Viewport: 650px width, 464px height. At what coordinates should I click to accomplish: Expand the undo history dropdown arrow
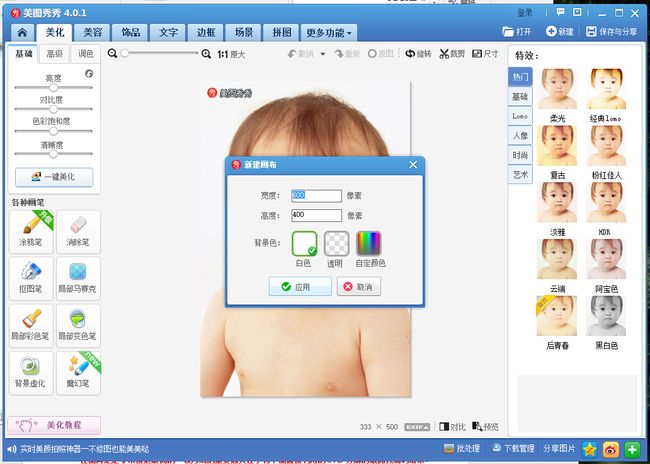point(323,54)
